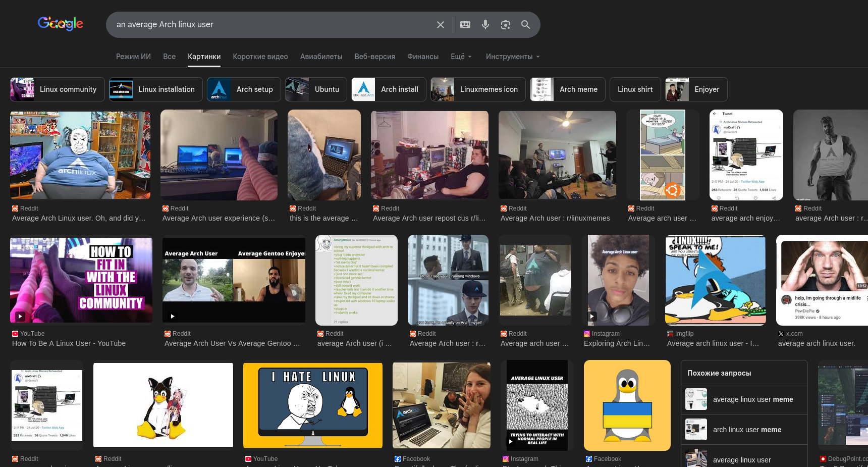Open the Tux with Ukraine flag image
Image resolution: width=868 pixels, height=467 pixels.
[627, 405]
